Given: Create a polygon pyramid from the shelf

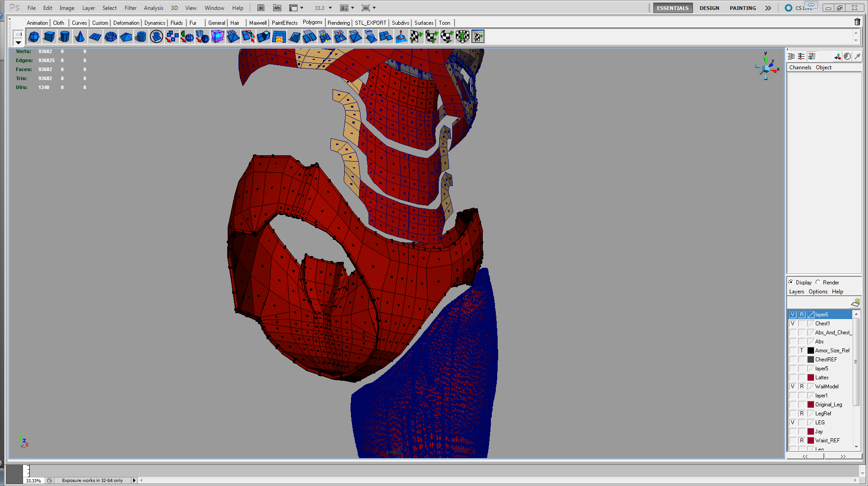Looking at the screenshot, I should [126, 37].
